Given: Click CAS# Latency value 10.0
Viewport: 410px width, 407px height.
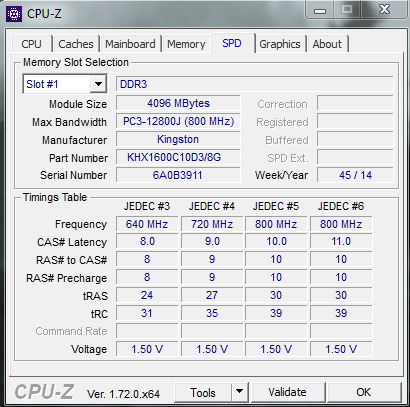Looking at the screenshot, I should (276, 241).
